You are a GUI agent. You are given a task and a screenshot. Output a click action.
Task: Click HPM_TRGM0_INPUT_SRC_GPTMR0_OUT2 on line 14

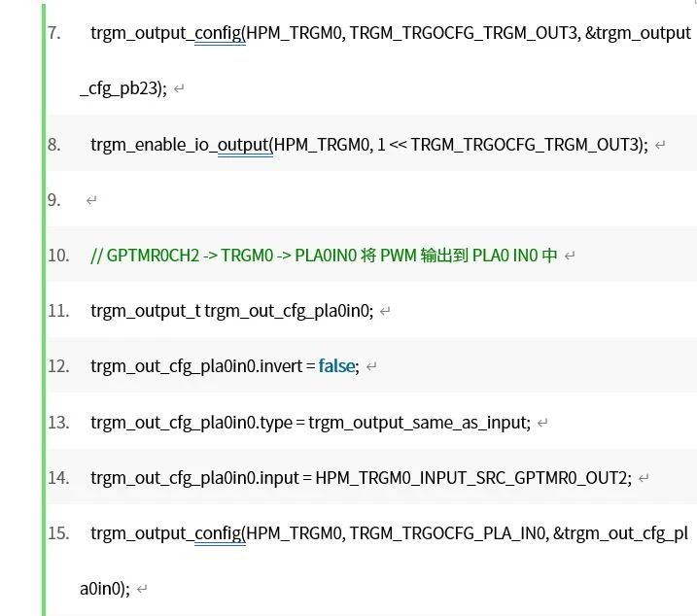pos(470,478)
